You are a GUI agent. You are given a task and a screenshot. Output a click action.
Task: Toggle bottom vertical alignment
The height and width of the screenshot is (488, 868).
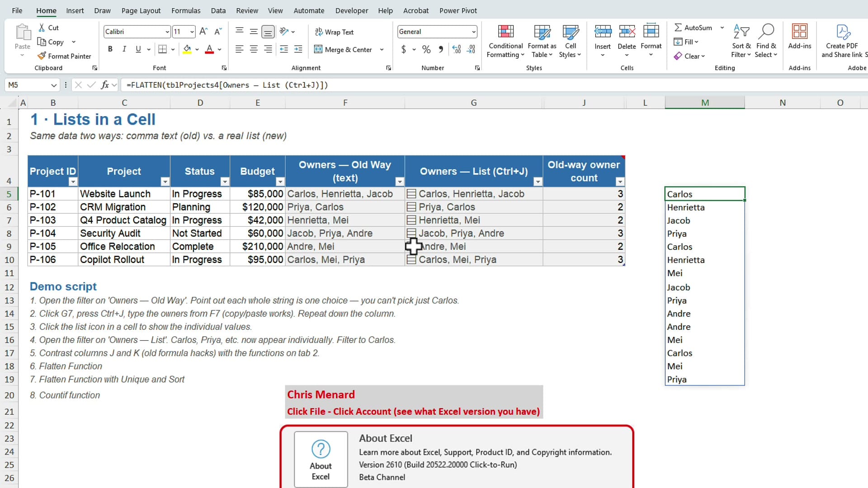(268, 32)
